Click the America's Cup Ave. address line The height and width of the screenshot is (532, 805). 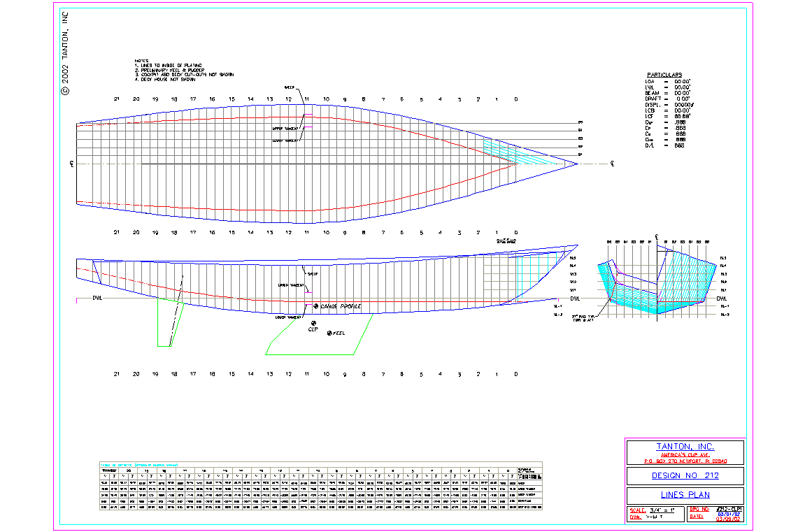685,454
